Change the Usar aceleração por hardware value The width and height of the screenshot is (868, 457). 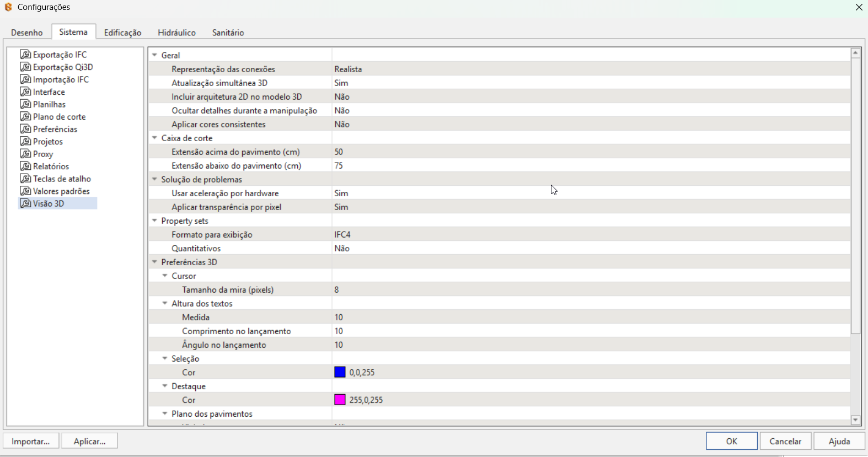[341, 193]
